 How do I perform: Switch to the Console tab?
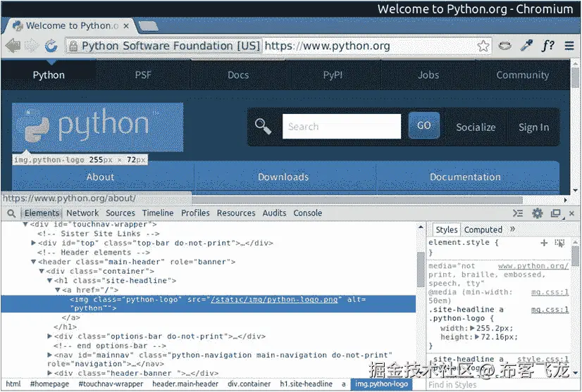point(308,213)
